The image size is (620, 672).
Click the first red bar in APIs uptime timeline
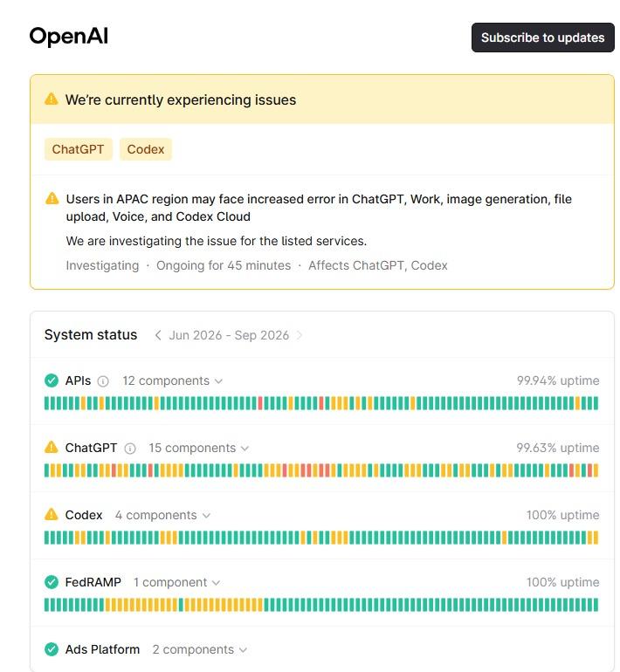(260, 403)
